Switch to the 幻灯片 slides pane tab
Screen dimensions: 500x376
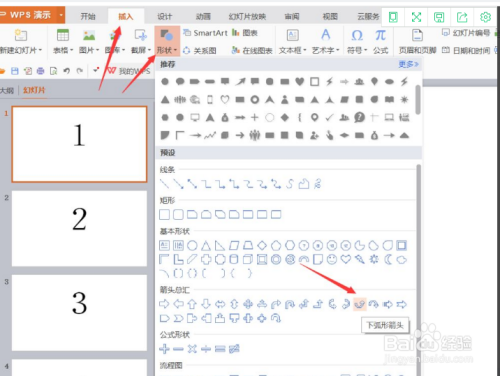[x=34, y=90]
